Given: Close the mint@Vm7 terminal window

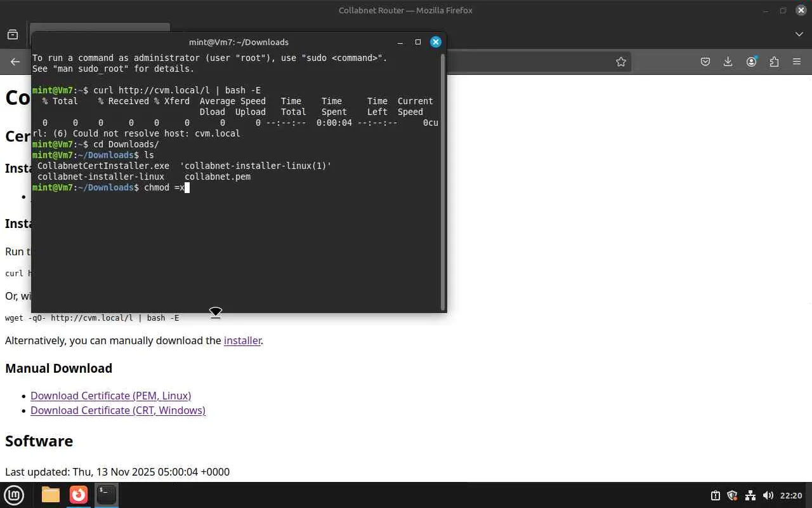Looking at the screenshot, I should click(x=436, y=42).
